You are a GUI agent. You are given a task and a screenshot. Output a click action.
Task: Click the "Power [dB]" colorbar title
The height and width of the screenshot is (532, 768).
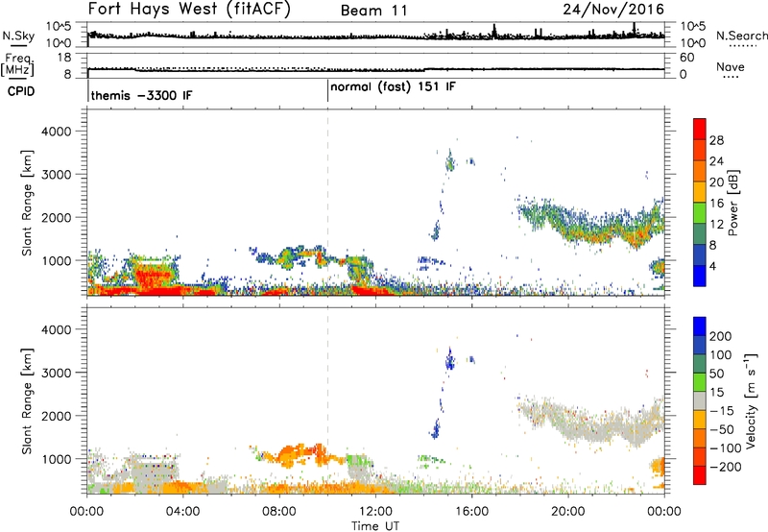(733, 203)
